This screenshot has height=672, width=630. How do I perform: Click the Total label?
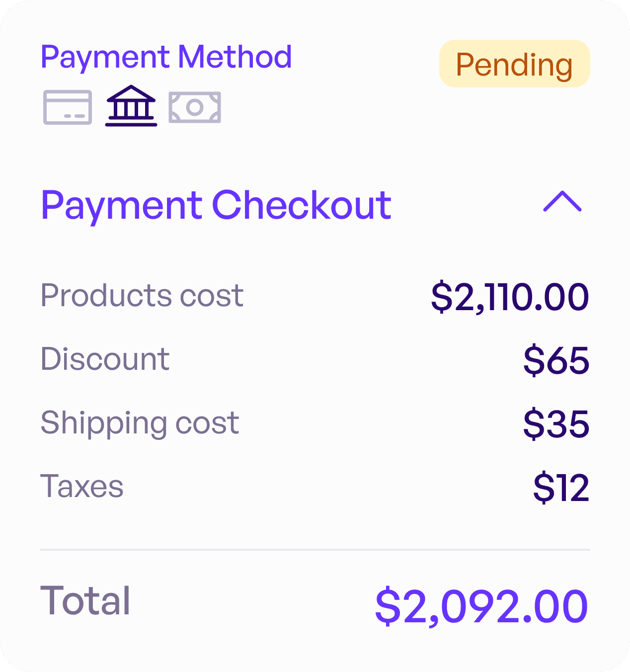point(85,600)
